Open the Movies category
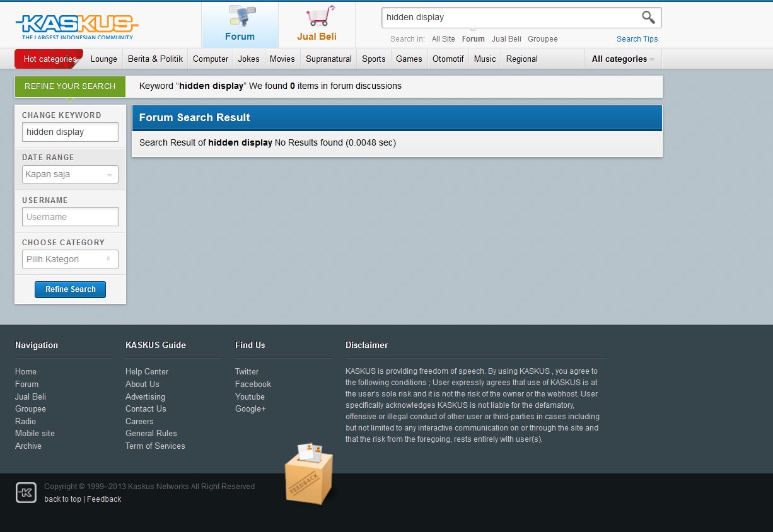 [x=282, y=59]
